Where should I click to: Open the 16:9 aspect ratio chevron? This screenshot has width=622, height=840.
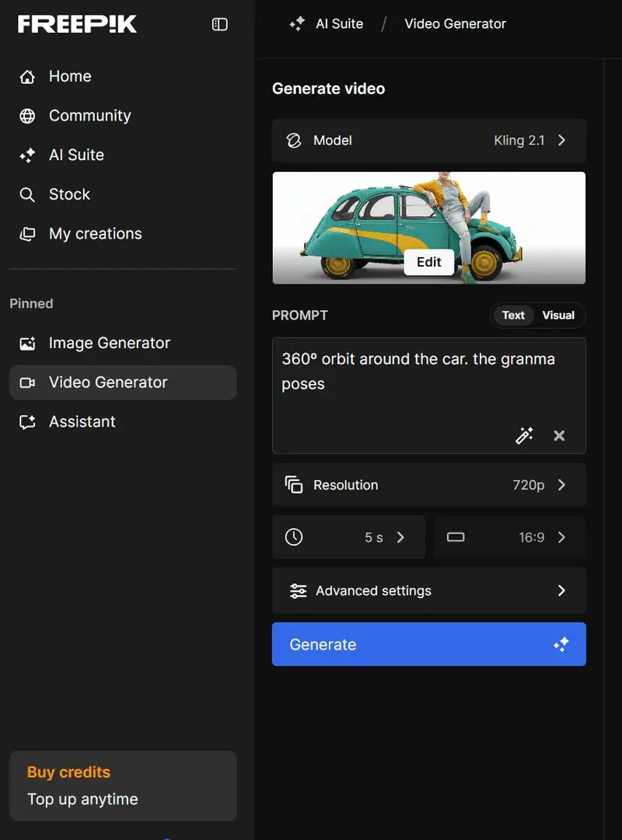561,537
